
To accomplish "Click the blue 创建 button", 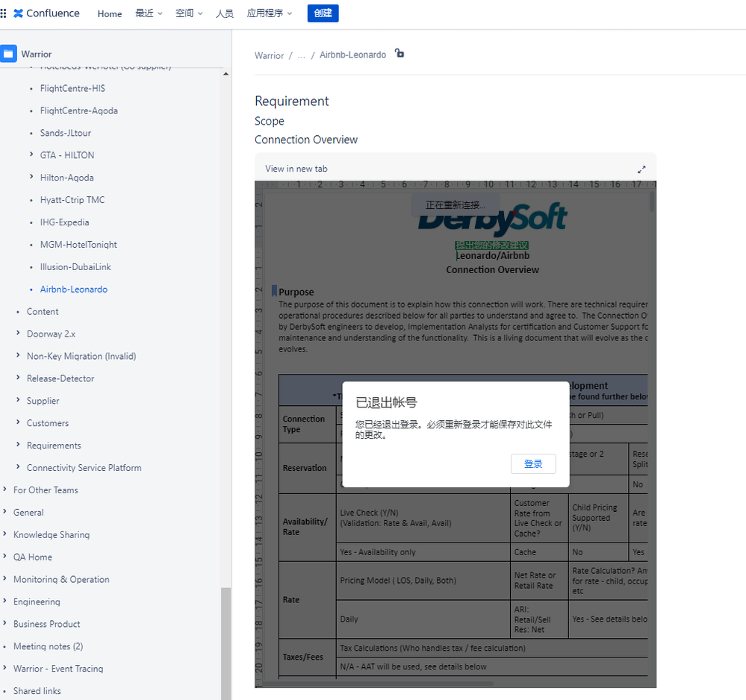I will coord(323,13).
